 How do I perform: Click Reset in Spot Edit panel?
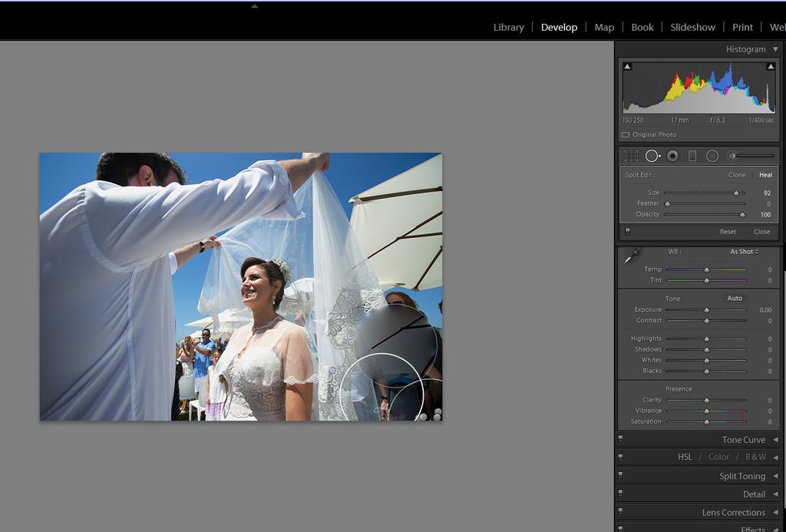pyautogui.click(x=728, y=232)
